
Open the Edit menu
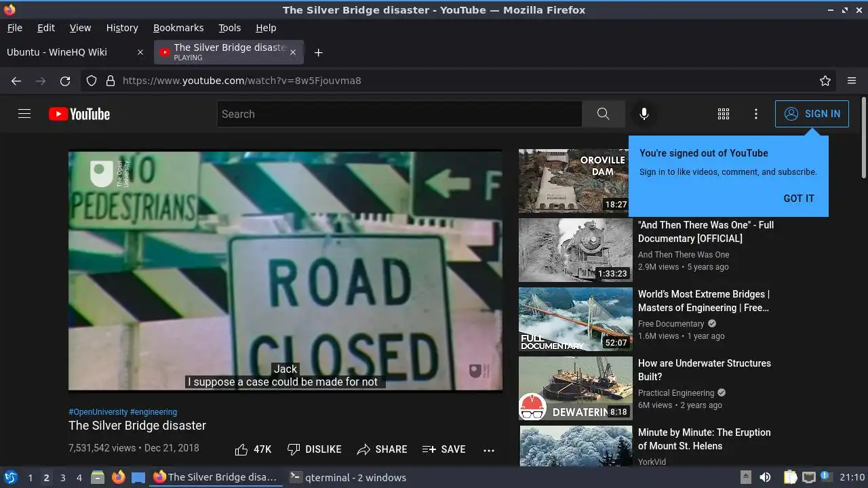tap(46, 28)
